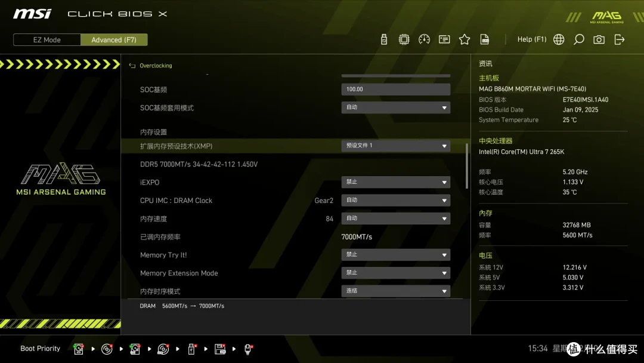Click the 已调内存频率 7000MT/s value
This screenshot has width=644, height=363.
point(357,237)
